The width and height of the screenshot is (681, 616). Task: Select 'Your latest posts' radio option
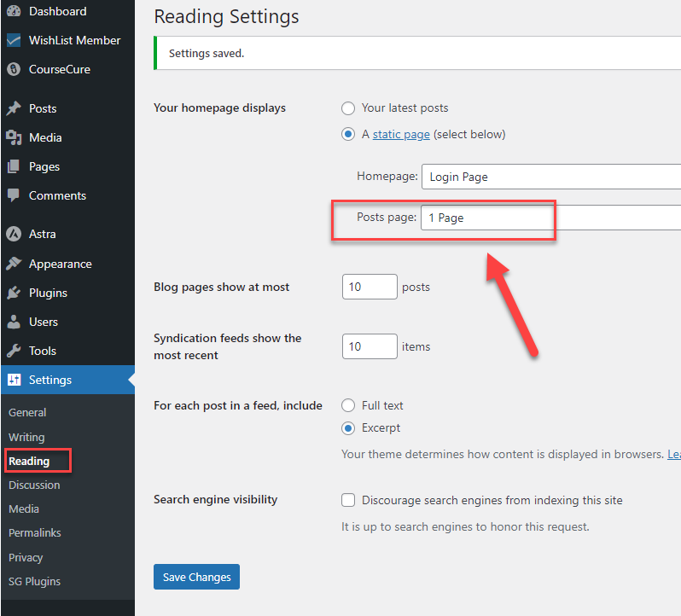pyautogui.click(x=348, y=108)
